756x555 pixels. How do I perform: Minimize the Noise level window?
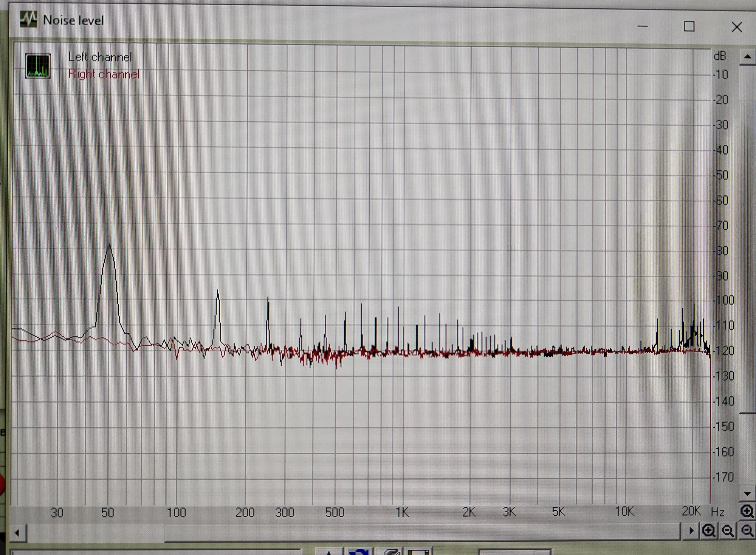click(x=643, y=26)
